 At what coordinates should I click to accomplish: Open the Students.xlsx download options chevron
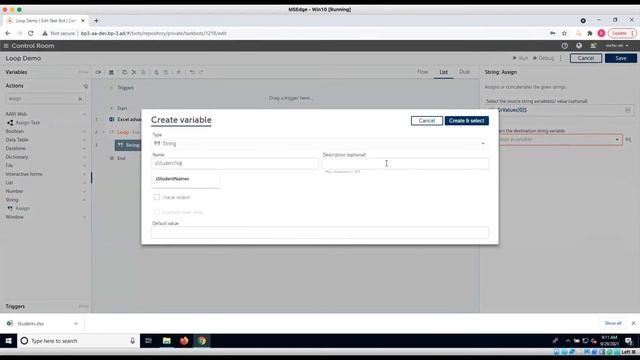click(76, 324)
